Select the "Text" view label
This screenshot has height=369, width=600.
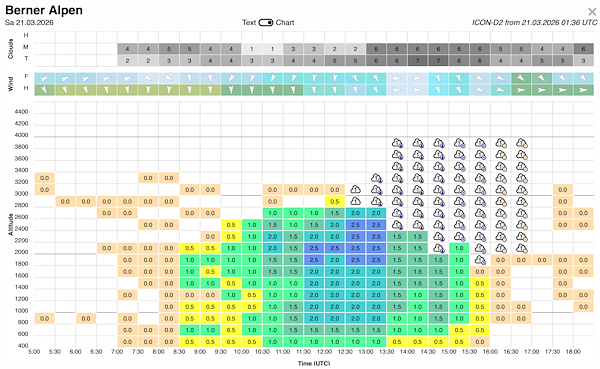point(249,23)
